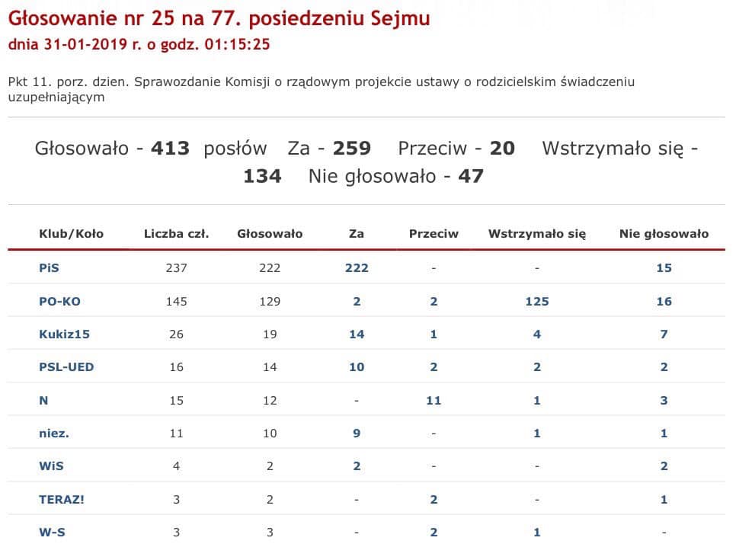Click Kukiz15 'Za' count 14
736x560 pixels.
click(356, 334)
